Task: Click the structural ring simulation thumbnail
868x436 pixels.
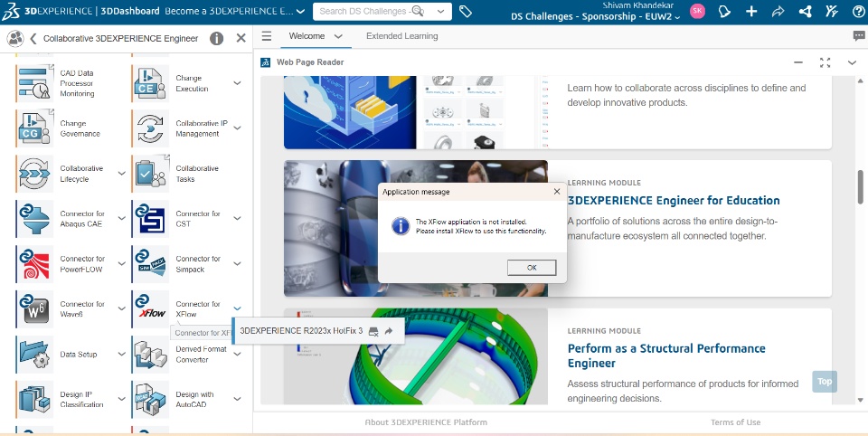Action: pyautogui.click(x=416, y=356)
